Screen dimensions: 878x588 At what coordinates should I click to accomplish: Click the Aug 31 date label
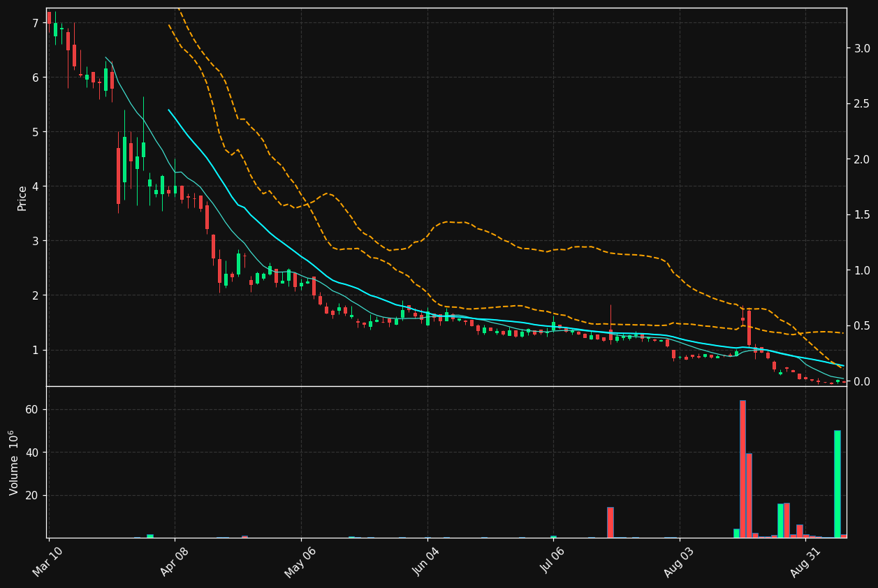point(806,561)
